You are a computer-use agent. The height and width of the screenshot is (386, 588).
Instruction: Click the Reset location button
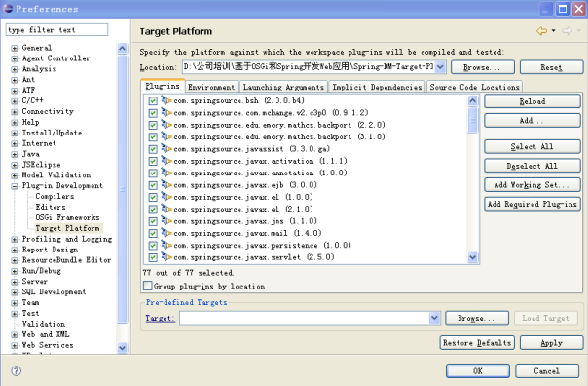pos(551,67)
